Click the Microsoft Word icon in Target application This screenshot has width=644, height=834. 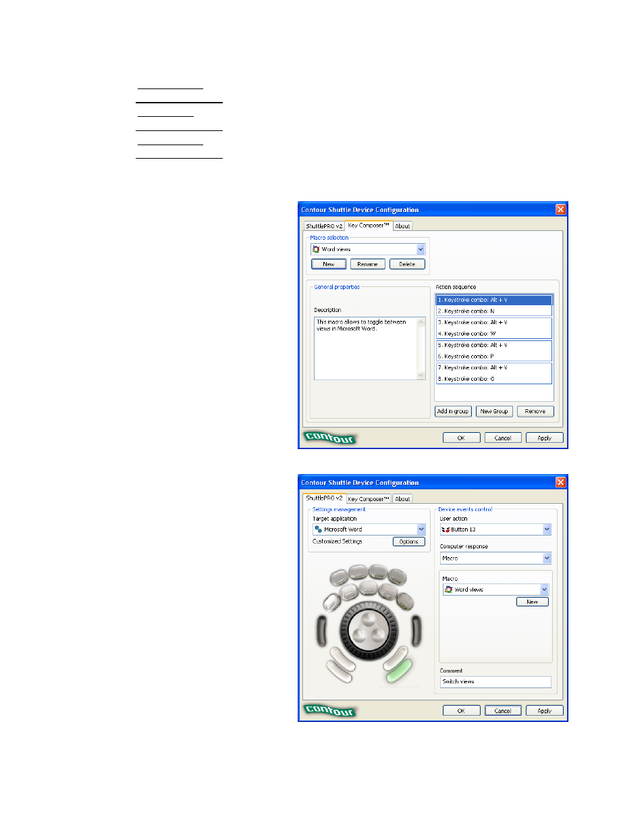tap(319, 529)
